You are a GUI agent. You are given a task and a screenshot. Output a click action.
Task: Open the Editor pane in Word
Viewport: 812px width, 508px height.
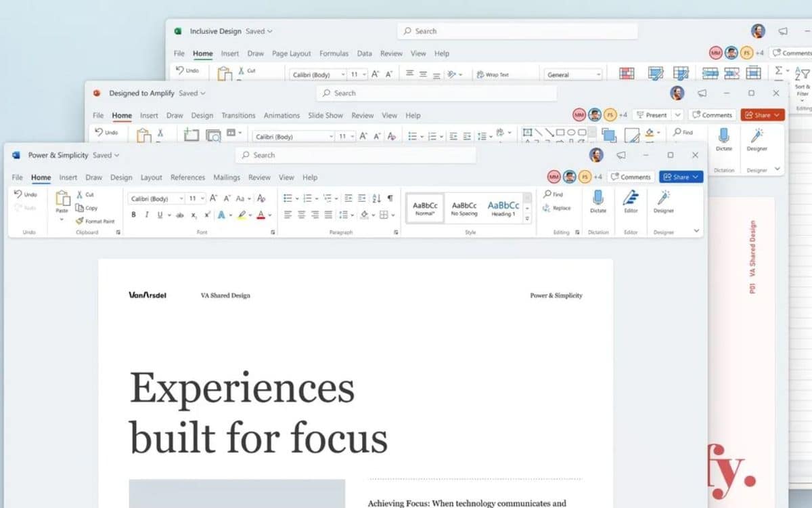(631, 201)
